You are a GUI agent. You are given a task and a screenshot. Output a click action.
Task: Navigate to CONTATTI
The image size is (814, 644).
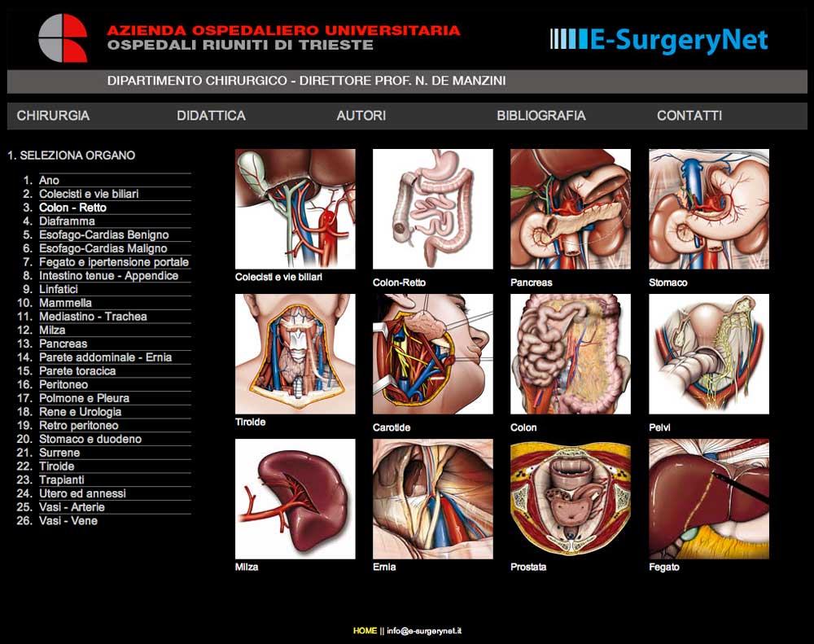(x=689, y=116)
